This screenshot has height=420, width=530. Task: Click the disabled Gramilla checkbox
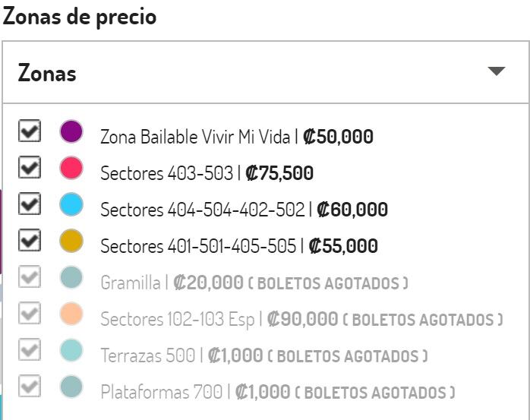[x=30, y=277]
